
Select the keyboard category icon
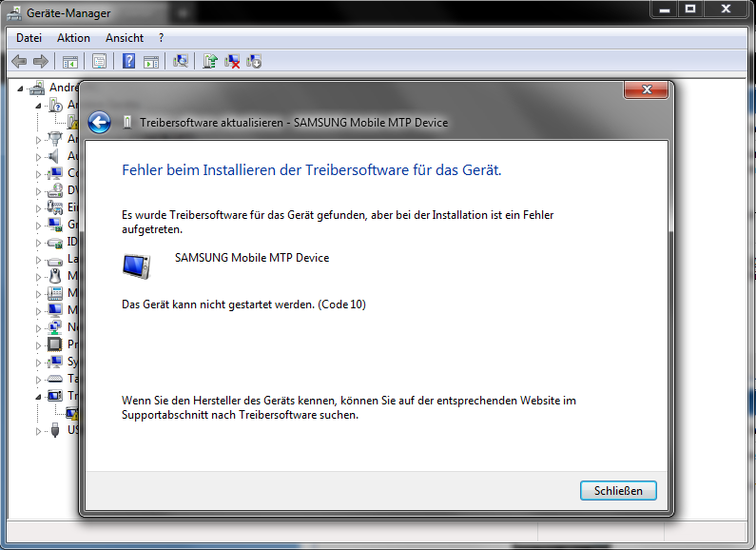(x=55, y=379)
